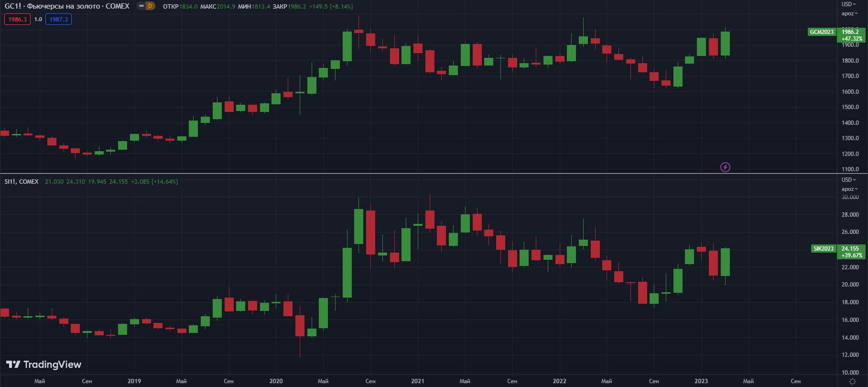Image resolution: width=868 pixels, height=387 pixels.
Task: Click the МАКС high value 2014.9
Action: (226, 7)
